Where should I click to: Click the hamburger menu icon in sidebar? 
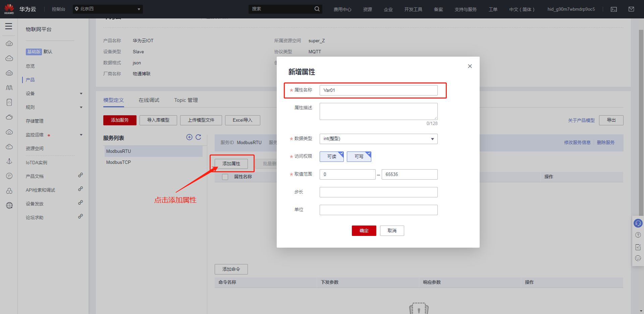point(9,26)
